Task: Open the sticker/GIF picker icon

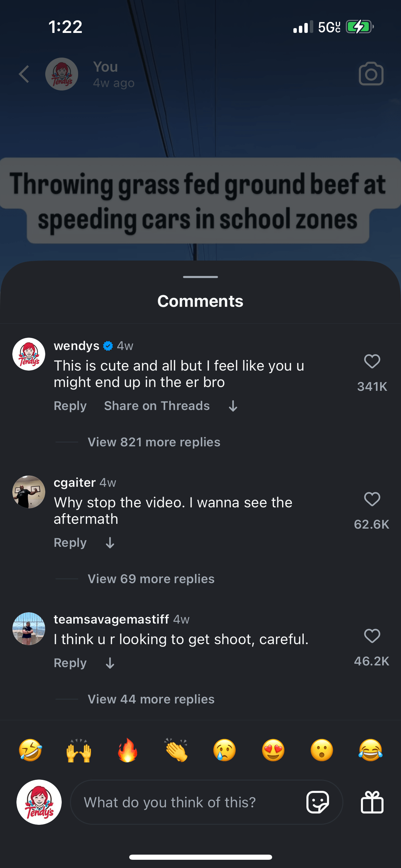Action: [318, 802]
